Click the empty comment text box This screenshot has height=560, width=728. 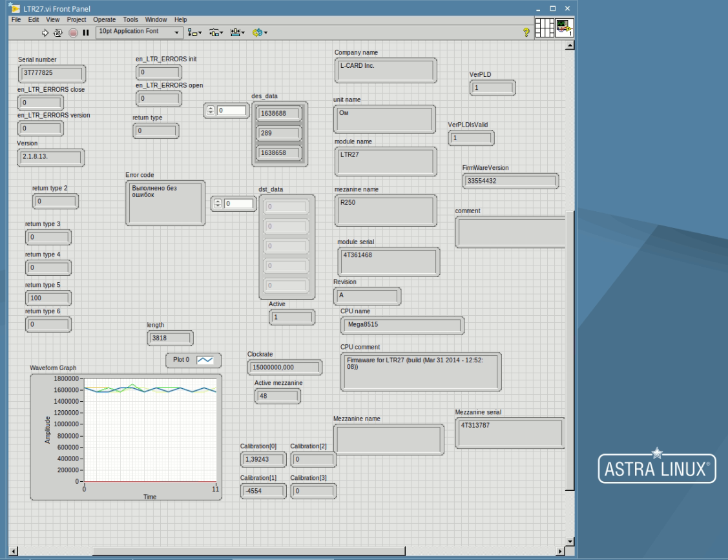pos(510,232)
